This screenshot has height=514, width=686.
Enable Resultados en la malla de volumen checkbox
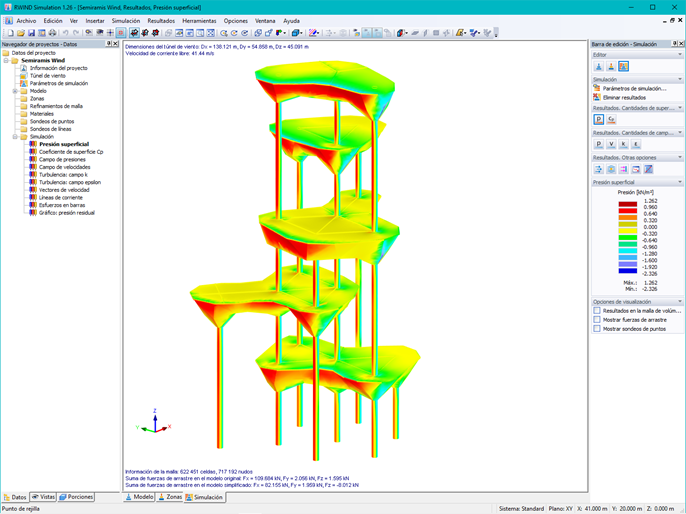pyautogui.click(x=597, y=311)
